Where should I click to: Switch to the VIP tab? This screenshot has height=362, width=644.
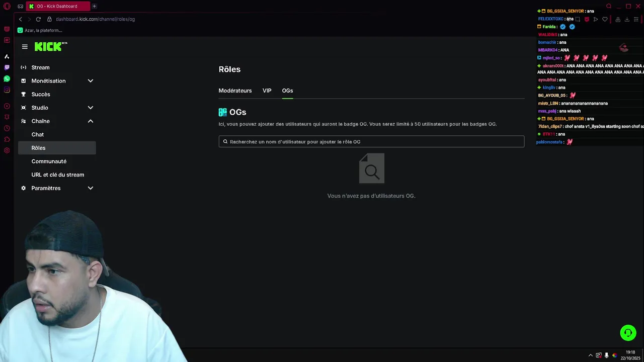[x=267, y=90]
